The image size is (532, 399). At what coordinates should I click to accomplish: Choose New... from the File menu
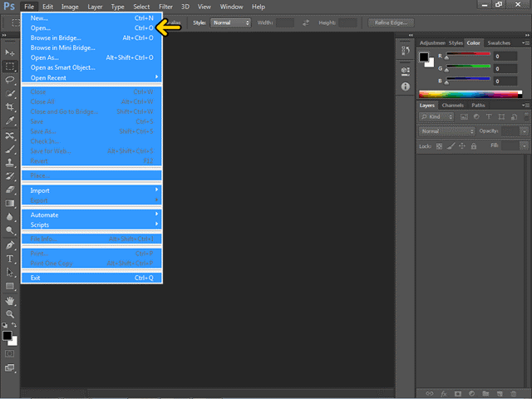pyautogui.click(x=91, y=18)
